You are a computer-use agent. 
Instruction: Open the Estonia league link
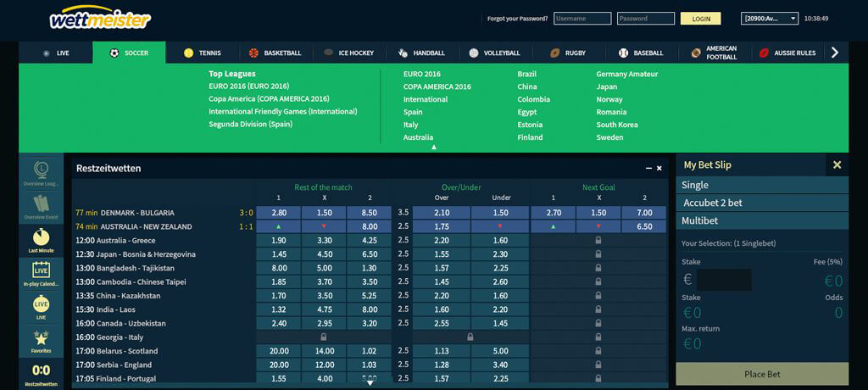[x=530, y=125]
